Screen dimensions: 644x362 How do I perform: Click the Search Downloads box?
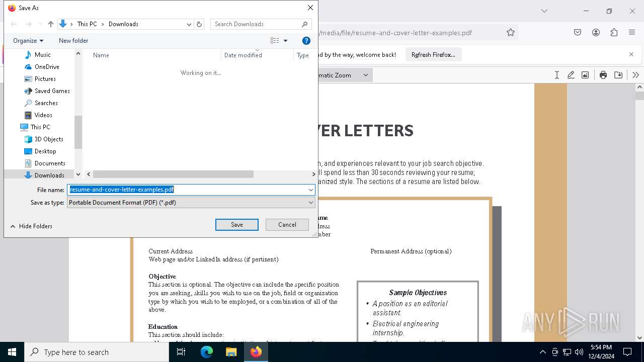click(261, 24)
